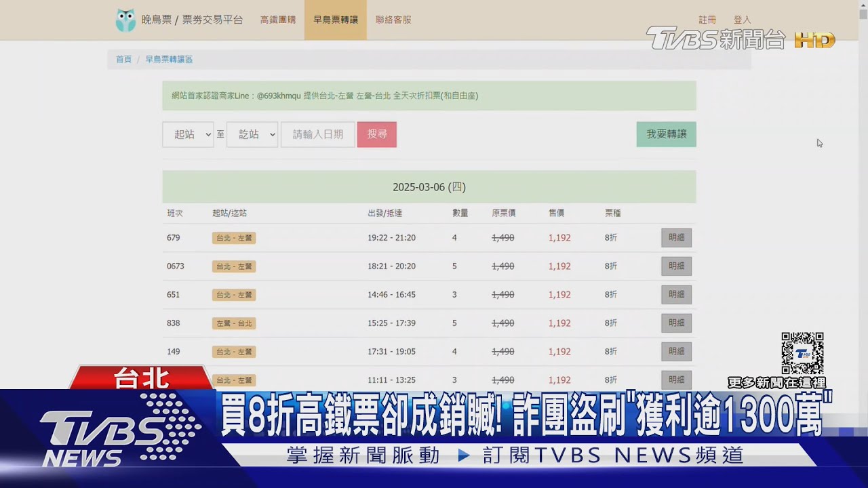Click departure time 17:31 - 19:05

[392, 352]
